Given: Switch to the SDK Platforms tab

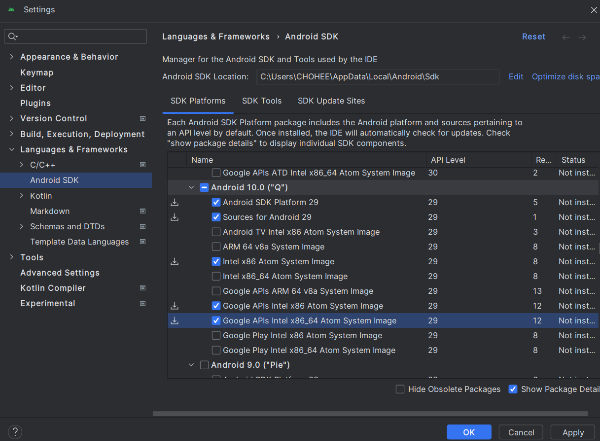Looking at the screenshot, I should coord(198,101).
